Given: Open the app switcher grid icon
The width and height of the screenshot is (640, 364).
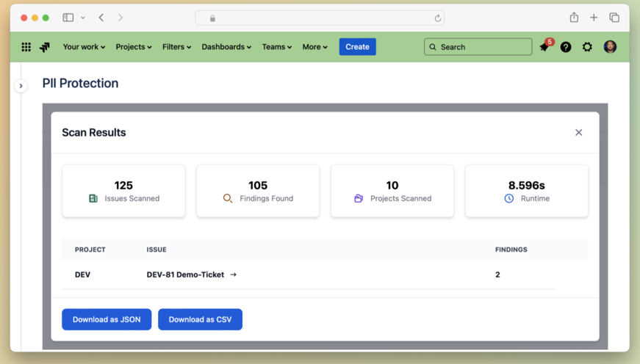Looking at the screenshot, I should [x=26, y=47].
